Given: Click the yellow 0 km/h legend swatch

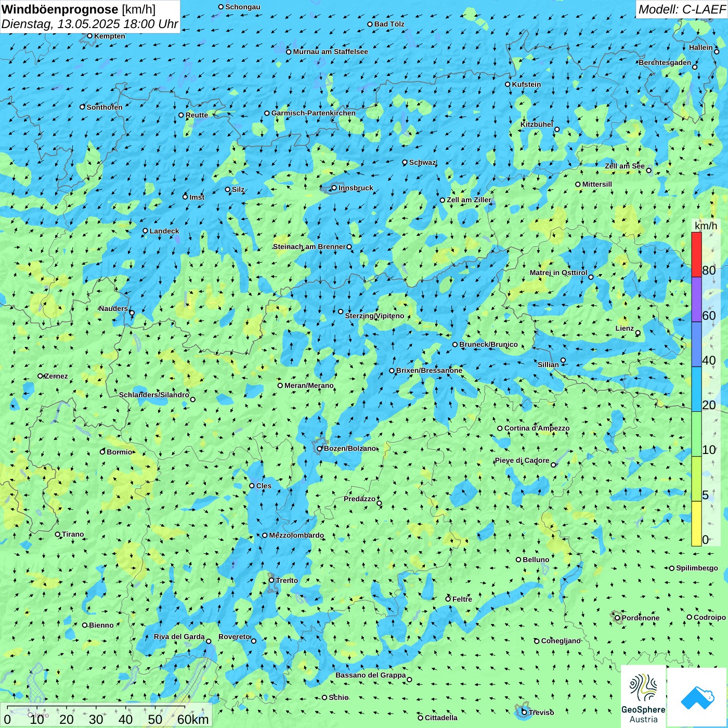Looking at the screenshot, I should click(696, 524).
